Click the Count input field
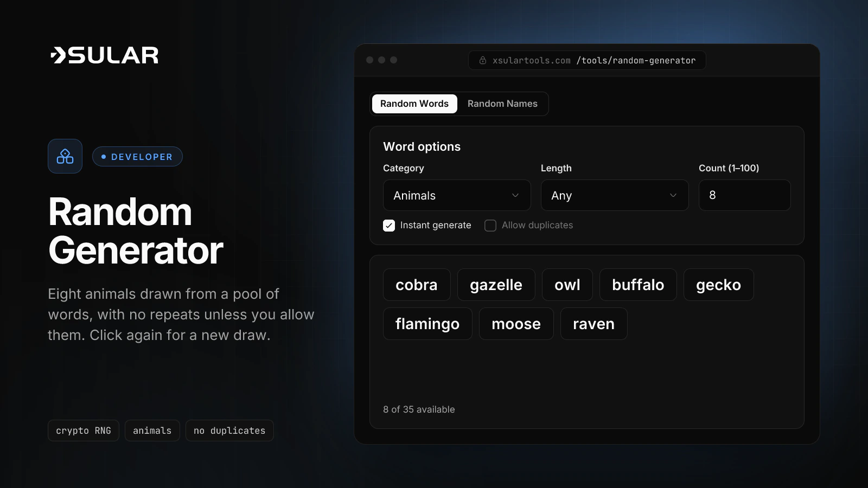Screen dimensions: 868x488 tap(744, 195)
